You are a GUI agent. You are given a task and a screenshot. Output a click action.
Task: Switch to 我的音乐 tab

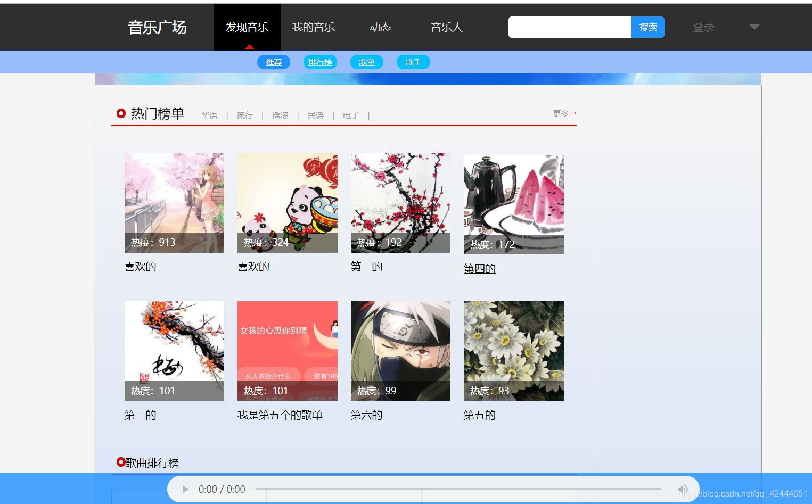click(x=314, y=27)
